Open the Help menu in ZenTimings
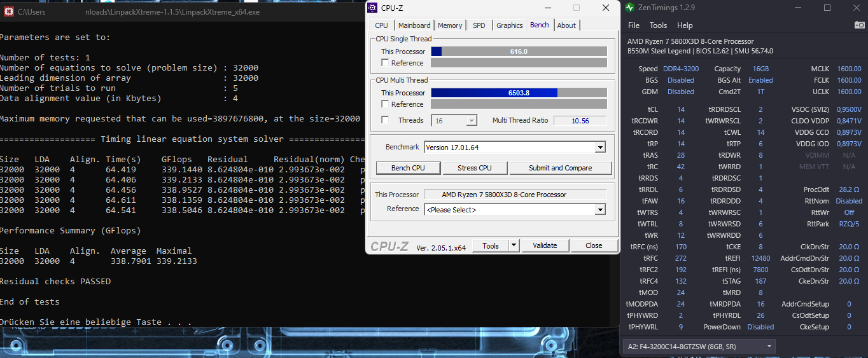Image resolution: width=868 pixels, height=358 pixels. 685,25
